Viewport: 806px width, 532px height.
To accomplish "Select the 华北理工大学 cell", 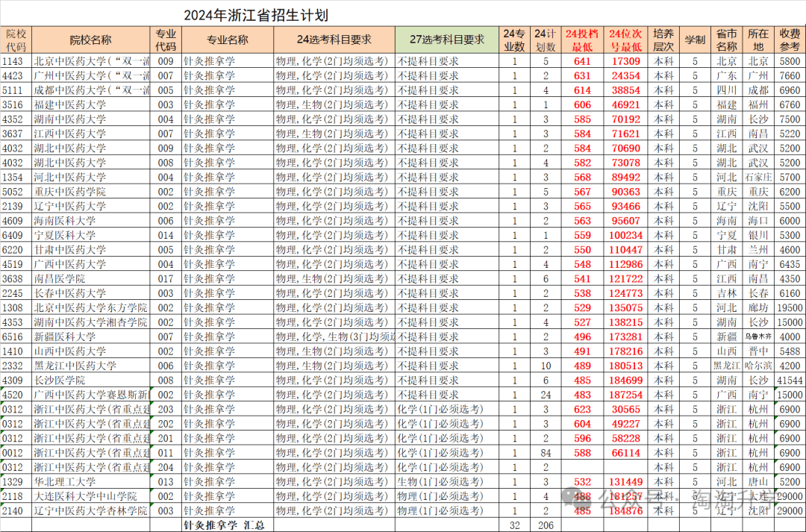I will click(x=91, y=482).
